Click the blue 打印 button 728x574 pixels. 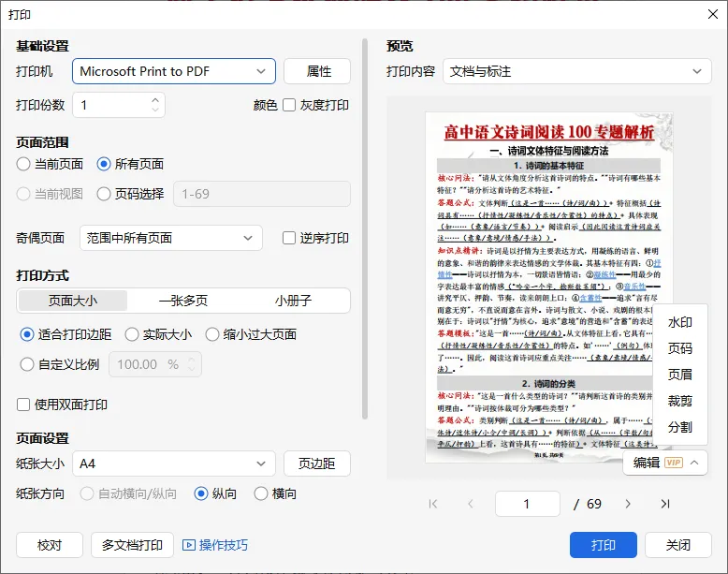[x=604, y=545]
